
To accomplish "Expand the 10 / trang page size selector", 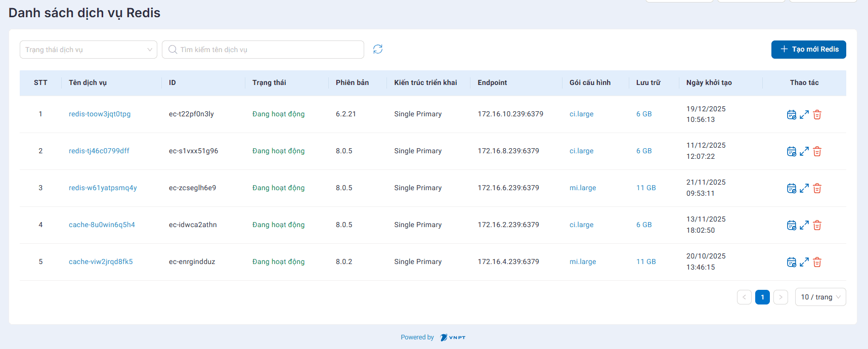I will [820, 297].
